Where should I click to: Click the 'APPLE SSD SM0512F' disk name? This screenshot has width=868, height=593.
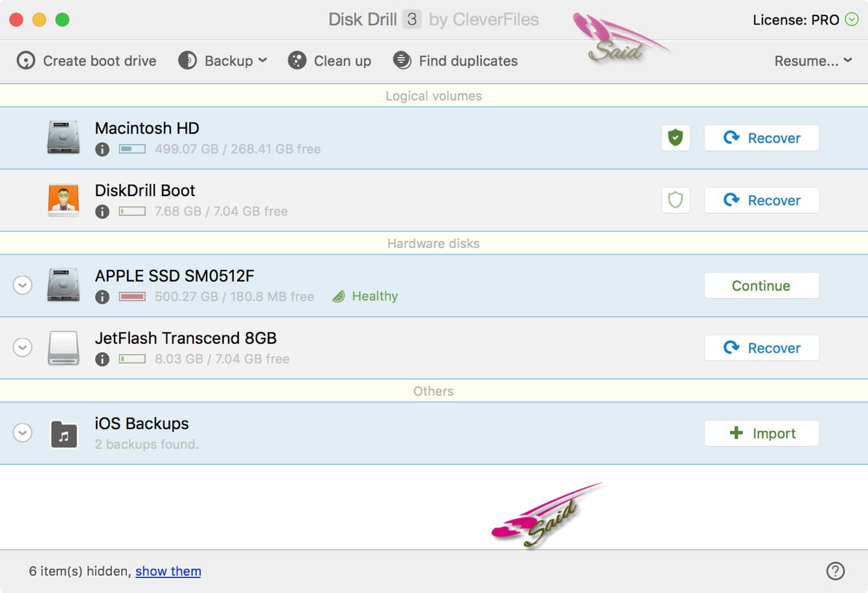click(x=174, y=276)
